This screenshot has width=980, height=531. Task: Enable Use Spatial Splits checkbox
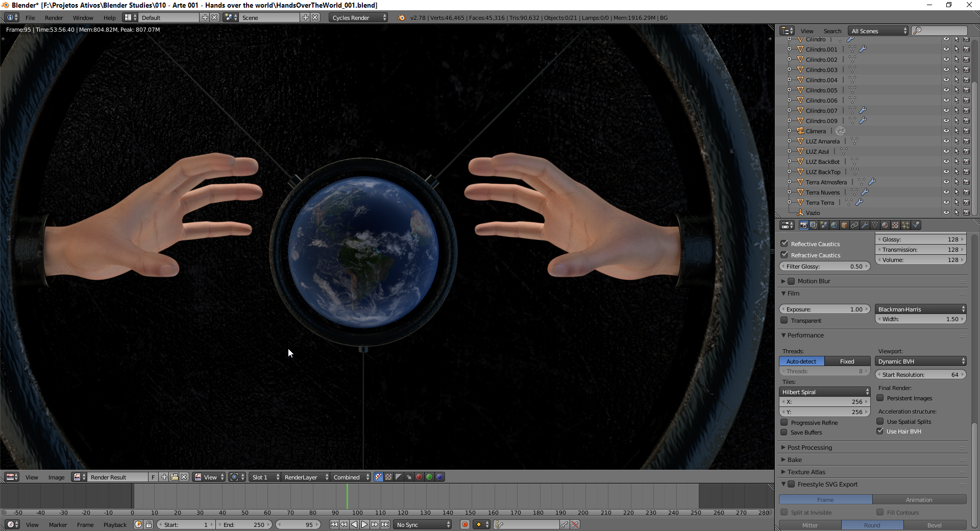pyautogui.click(x=880, y=421)
